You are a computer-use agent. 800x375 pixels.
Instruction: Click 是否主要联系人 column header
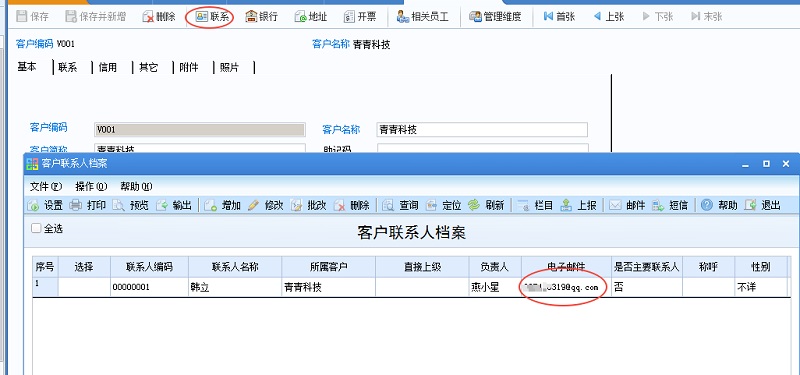(646, 267)
